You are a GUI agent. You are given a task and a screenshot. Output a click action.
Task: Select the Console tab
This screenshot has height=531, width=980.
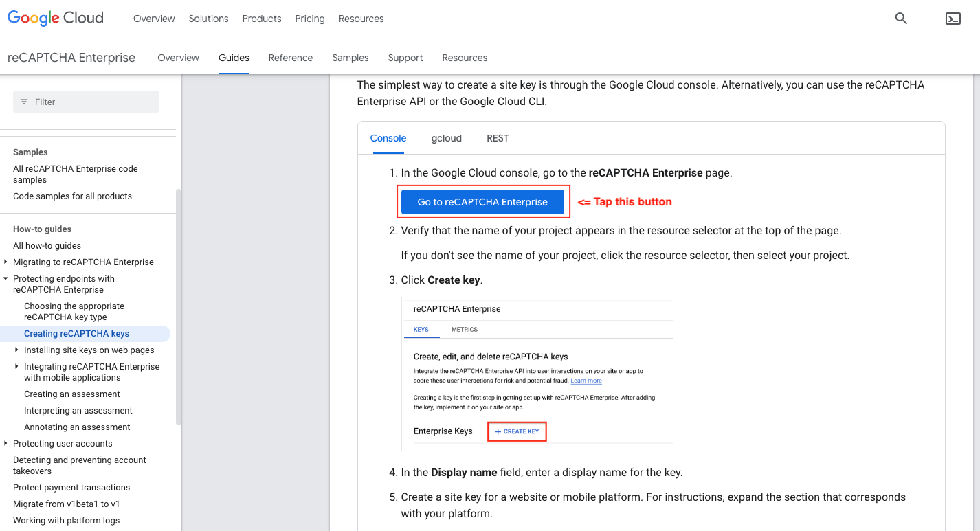pyautogui.click(x=388, y=138)
